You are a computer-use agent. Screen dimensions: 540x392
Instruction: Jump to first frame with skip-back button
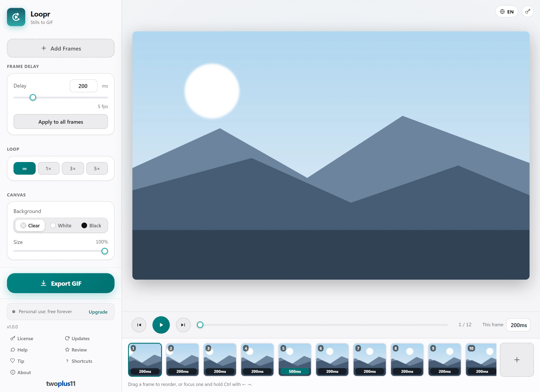pyautogui.click(x=139, y=325)
